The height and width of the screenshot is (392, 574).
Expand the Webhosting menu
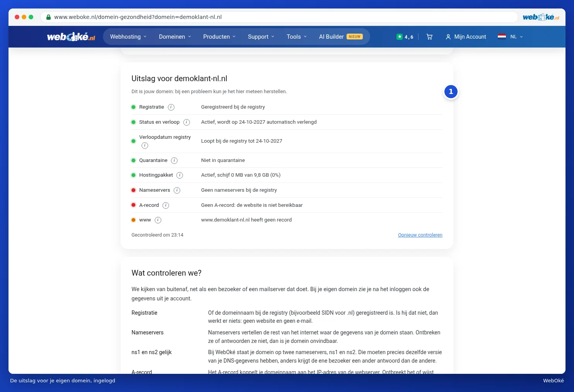click(128, 37)
